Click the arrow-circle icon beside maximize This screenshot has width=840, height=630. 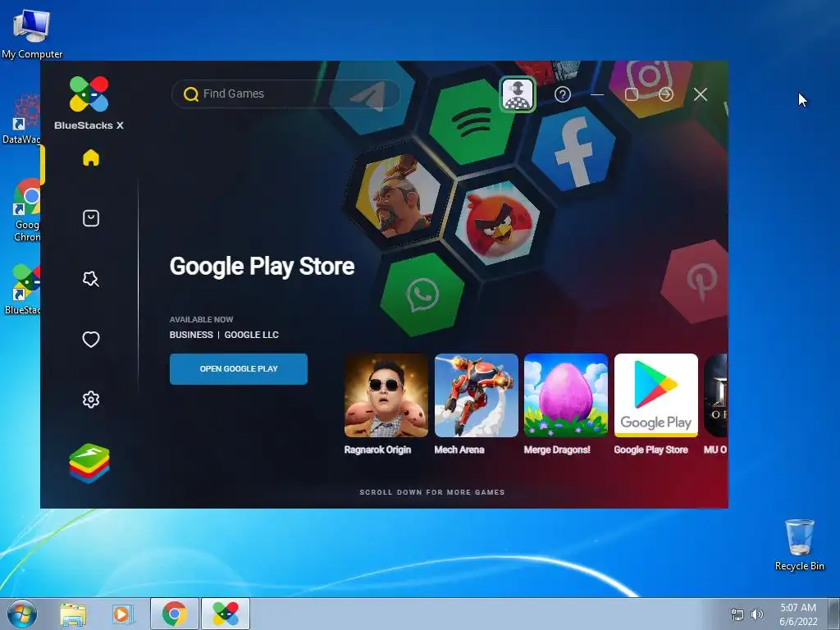coord(666,95)
